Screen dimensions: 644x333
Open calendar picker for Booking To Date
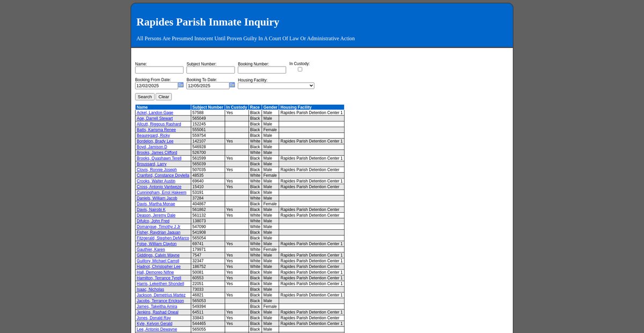(x=232, y=85)
